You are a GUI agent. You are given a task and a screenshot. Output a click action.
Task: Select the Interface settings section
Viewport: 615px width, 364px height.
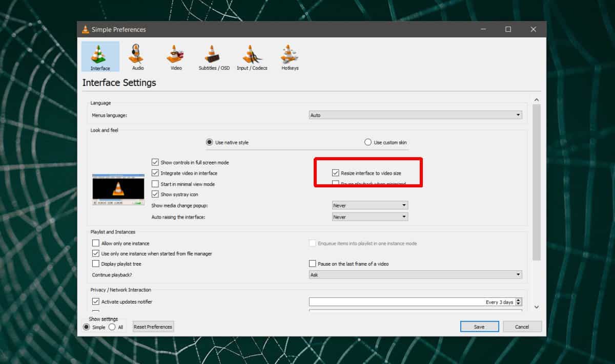[100, 56]
